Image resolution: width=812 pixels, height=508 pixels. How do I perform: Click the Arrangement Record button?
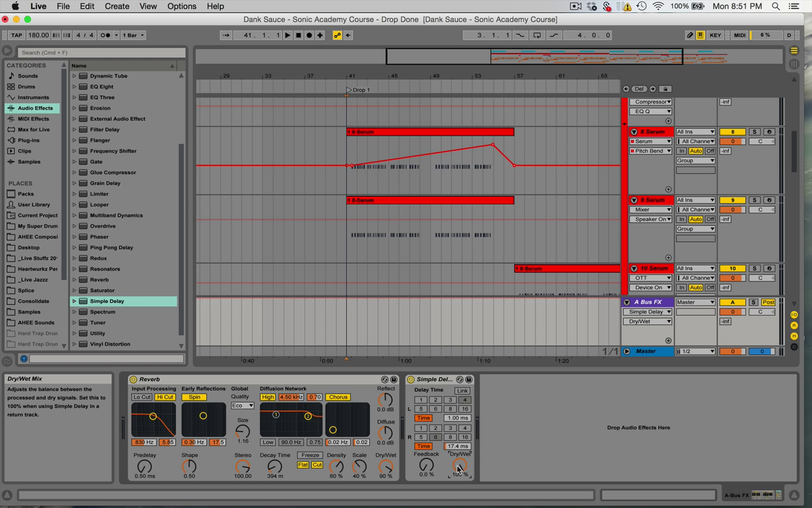tap(310, 35)
